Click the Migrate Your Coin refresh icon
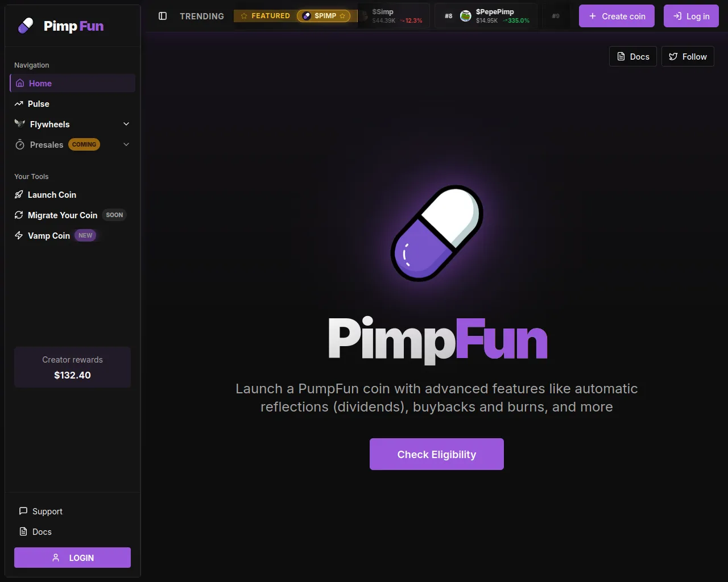Image resolution: width=728 pixels, height=582 pixels. [x=19, y=215]
